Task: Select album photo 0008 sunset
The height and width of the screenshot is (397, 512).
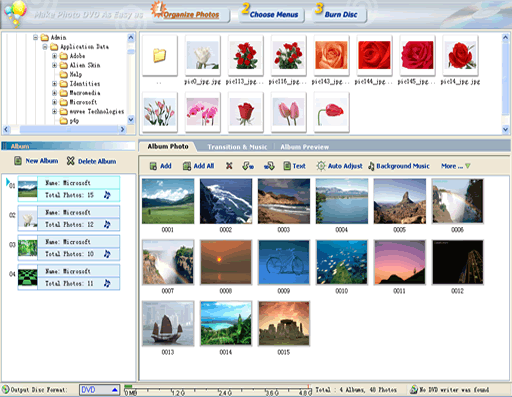Action: pyautogui.click(x=226, y=262)
